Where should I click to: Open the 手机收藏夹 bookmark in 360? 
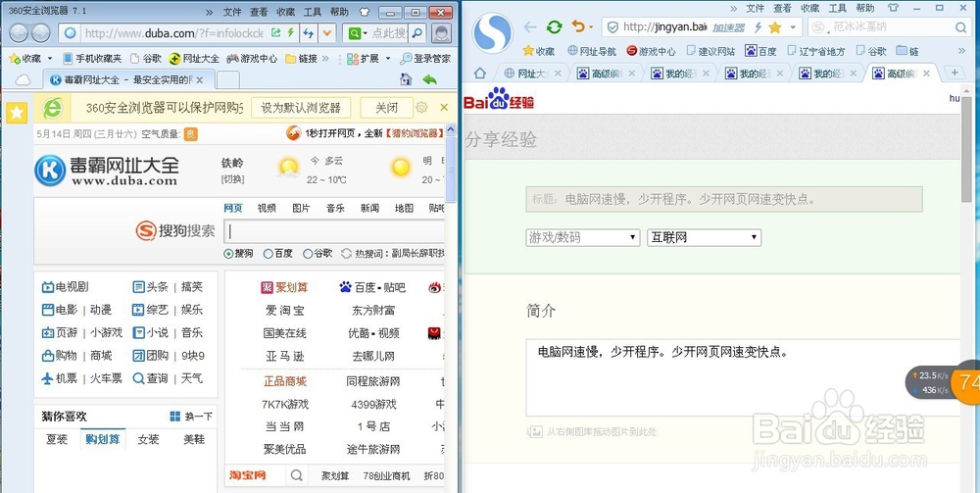coord(92,59)
